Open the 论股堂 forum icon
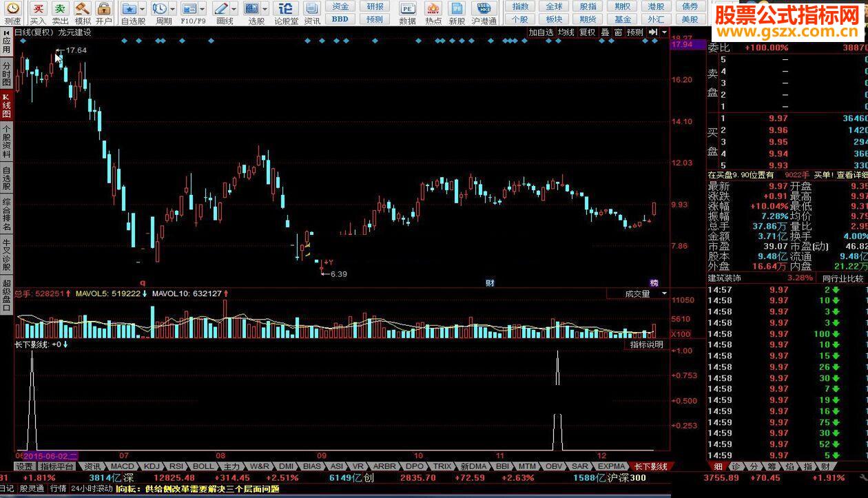This screenshot has height=498, width=868. point(286,9)
